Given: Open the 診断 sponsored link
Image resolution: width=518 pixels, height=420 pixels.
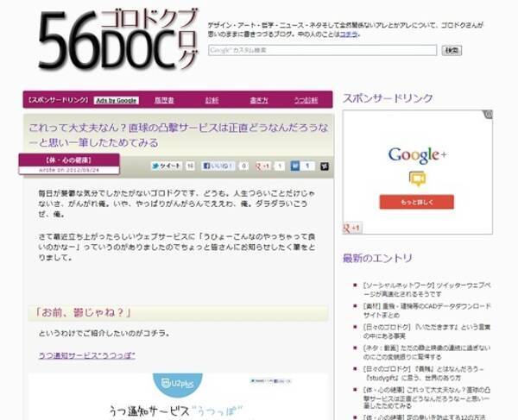Looking at the screenshot, I should click(x=212, y=100).
